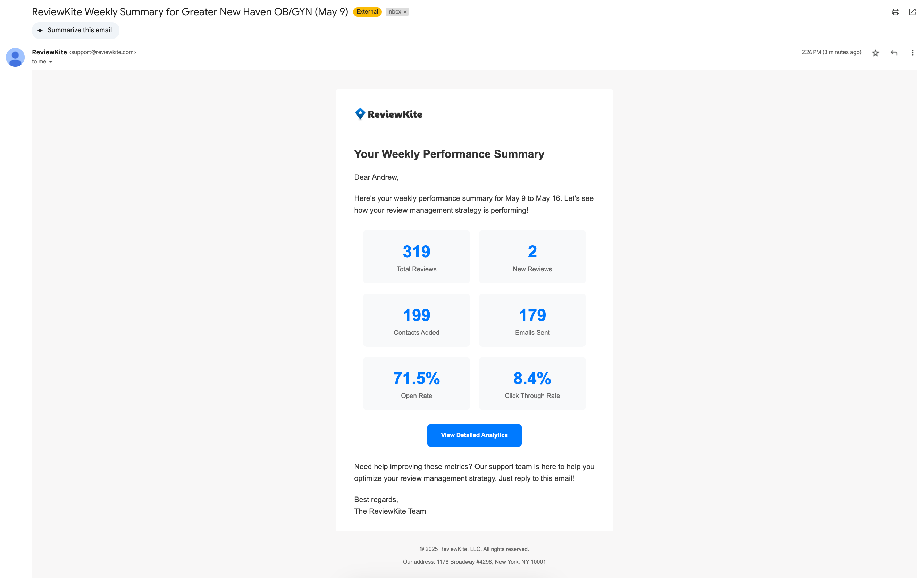
Task: Click the 'May 9 to May 16' intro paragraph
Action: pyautogui.click(x=474, y=204)
